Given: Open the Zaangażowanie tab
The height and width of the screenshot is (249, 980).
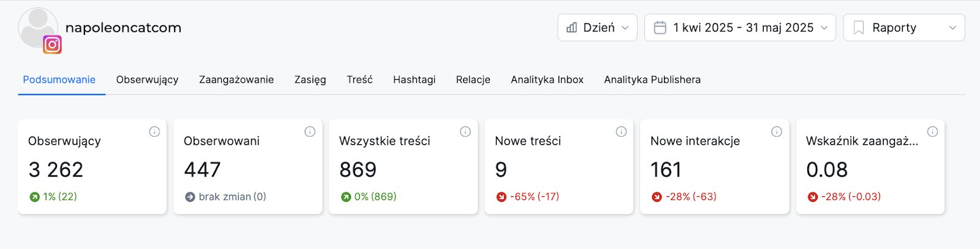Looking at the screenshot, I should (236, 80).
